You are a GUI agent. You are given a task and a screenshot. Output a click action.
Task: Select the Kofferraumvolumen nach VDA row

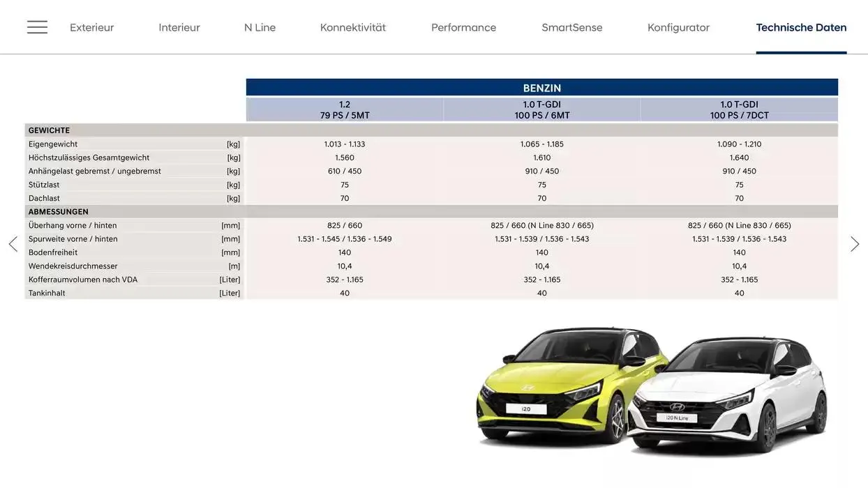(x=433, y=278)
